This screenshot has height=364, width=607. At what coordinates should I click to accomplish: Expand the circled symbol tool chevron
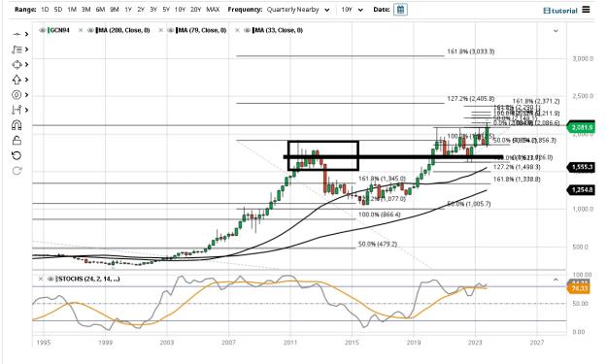pyautogui.click(x=26, y=95)
